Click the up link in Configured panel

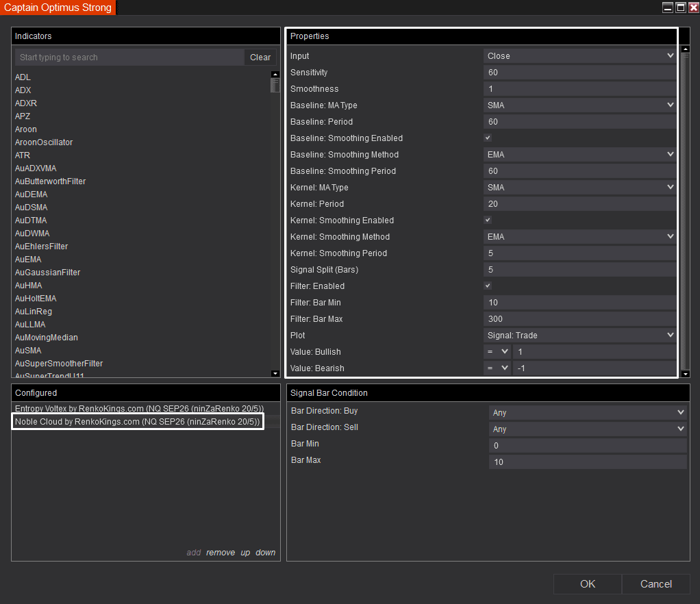[x=245, y=553]
